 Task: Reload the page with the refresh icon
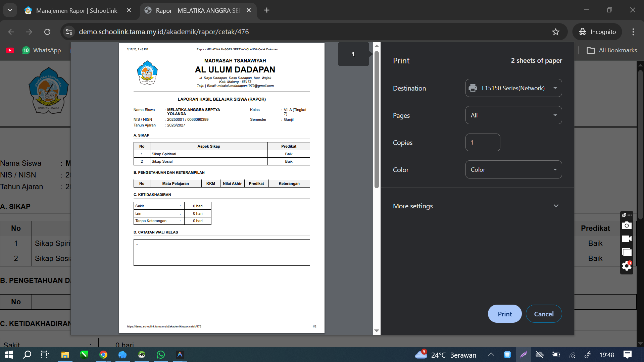click(47, 32)
